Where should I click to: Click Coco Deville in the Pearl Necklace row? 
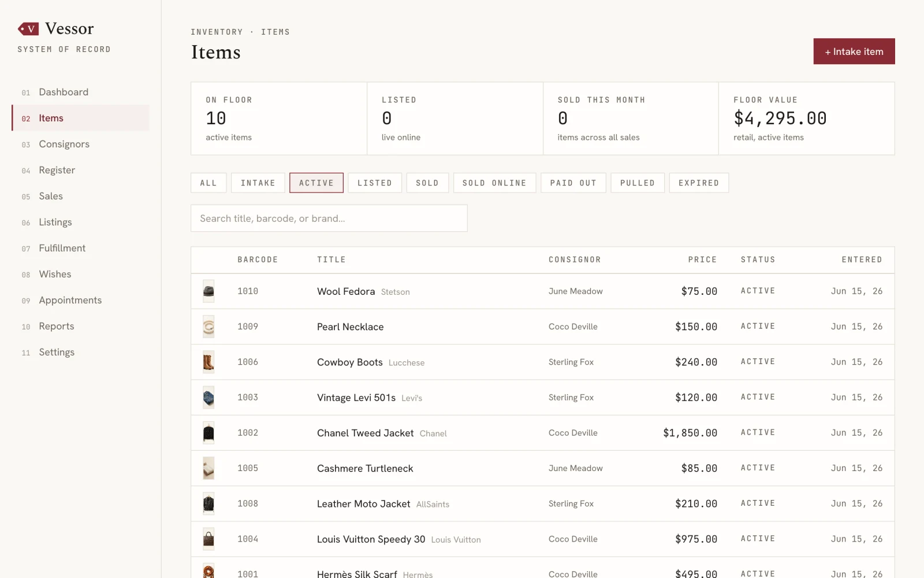pos(573,327)
